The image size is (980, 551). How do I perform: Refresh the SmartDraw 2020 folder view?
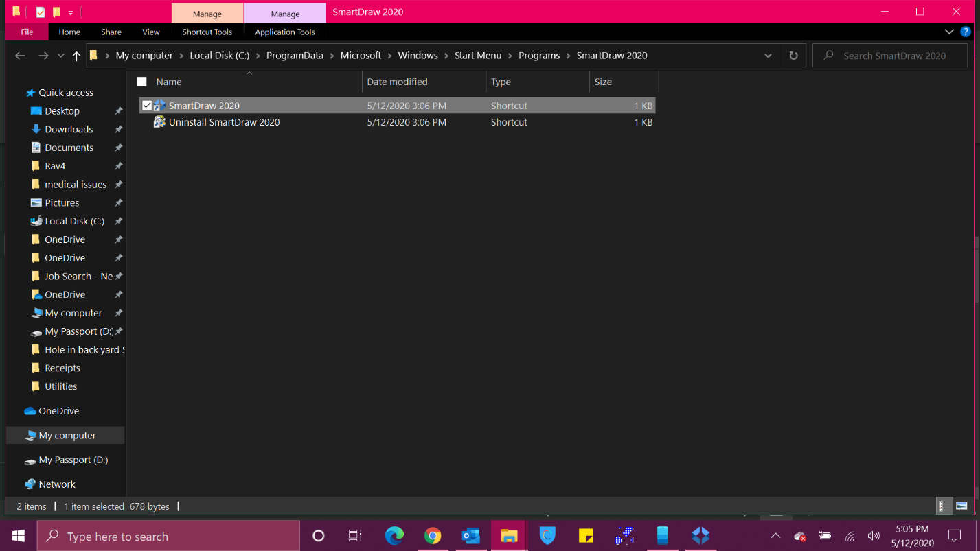pos(793,56)
